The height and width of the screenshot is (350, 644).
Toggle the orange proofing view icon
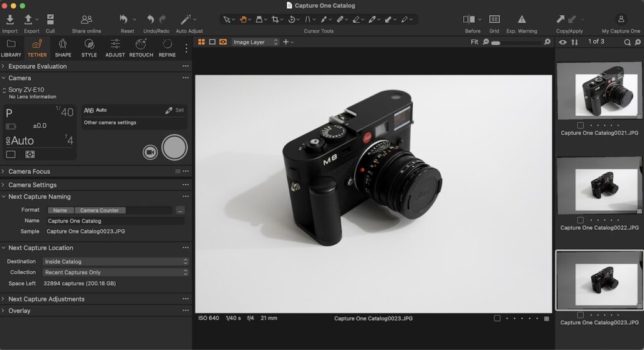(223, 42)
